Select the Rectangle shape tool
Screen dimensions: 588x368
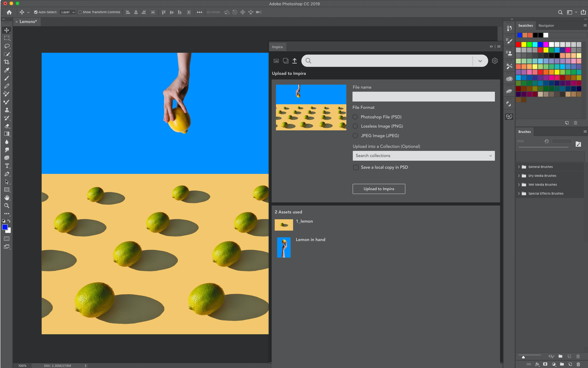pyautogui.click(x=7, y=190)
